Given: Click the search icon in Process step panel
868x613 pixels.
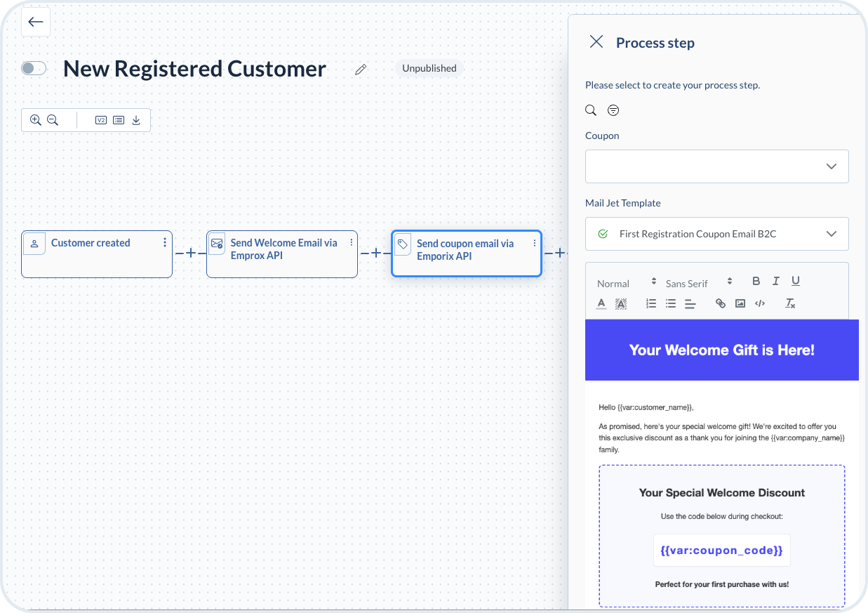Looking at the screenshot, I should (x=591, y=110).
